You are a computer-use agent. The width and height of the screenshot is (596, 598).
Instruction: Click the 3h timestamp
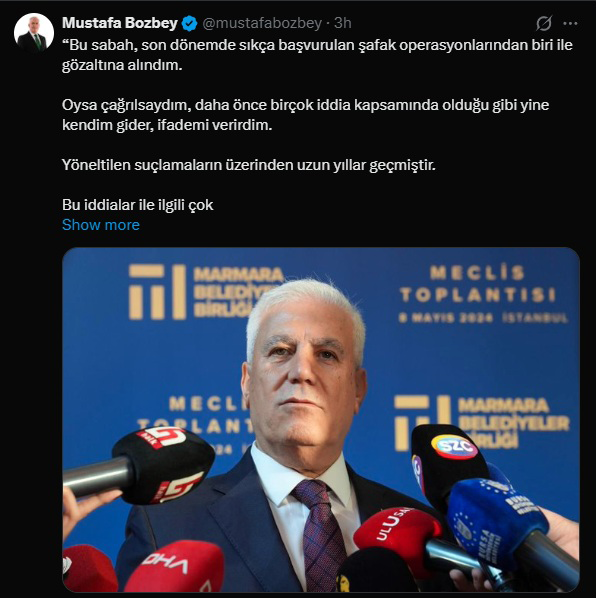point(342,23)
